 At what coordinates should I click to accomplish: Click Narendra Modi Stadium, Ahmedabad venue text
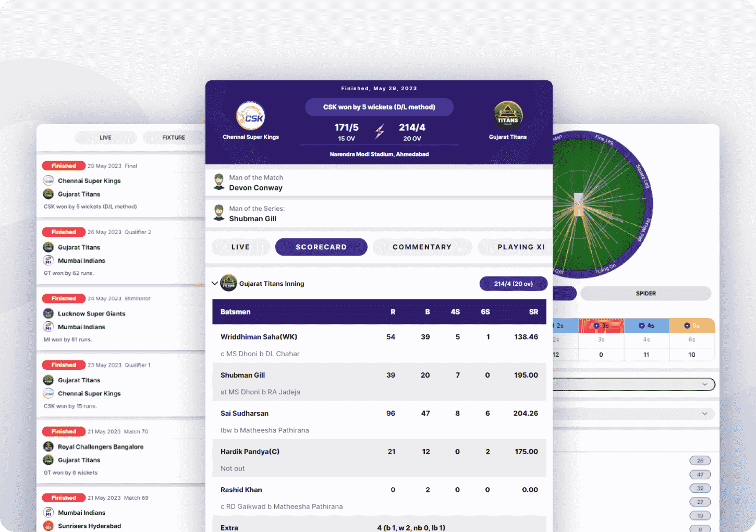tap(379, 154)
